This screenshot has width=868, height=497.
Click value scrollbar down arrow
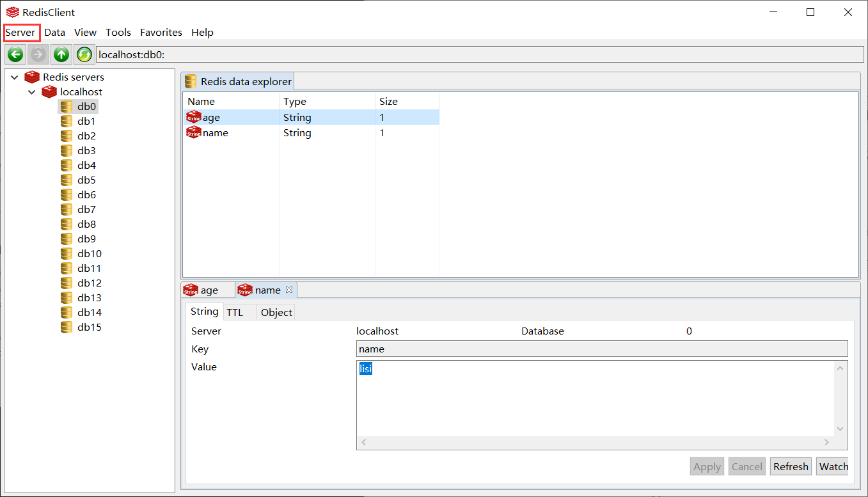point(841,429)
